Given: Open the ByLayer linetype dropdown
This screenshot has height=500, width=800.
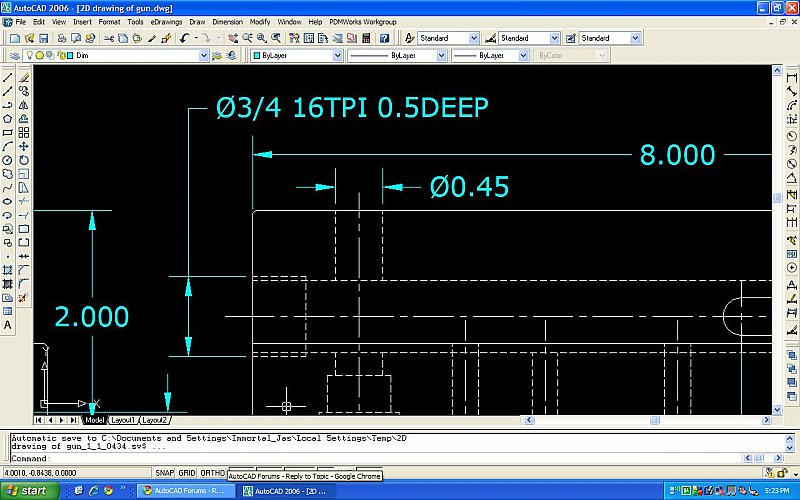Looking at the screenshot, I should pos(442,55).
